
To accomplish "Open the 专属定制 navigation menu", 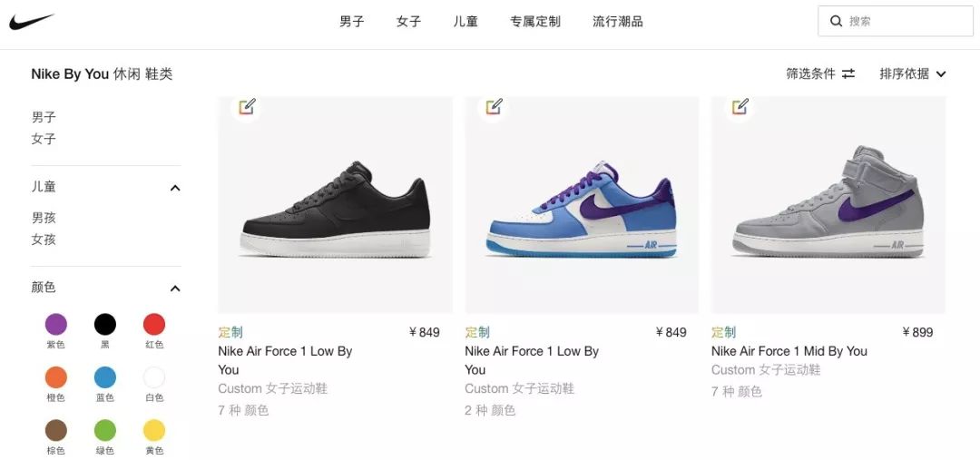I will [535, 21].
